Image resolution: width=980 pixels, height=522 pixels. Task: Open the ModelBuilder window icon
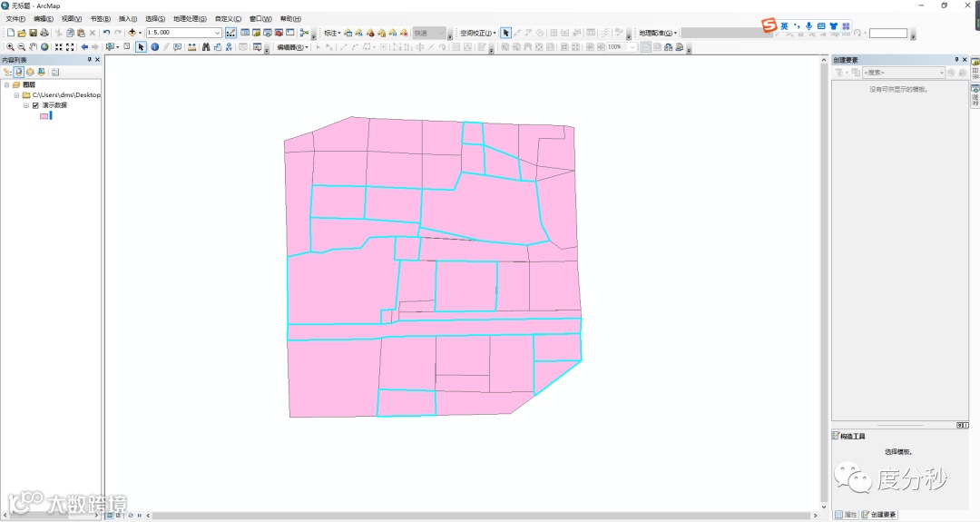(x=304, y=33)
